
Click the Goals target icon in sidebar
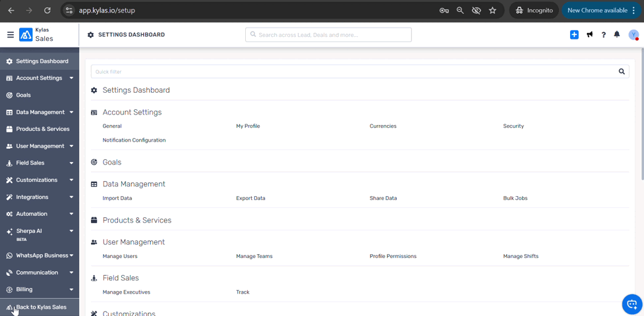click(9, 95)
